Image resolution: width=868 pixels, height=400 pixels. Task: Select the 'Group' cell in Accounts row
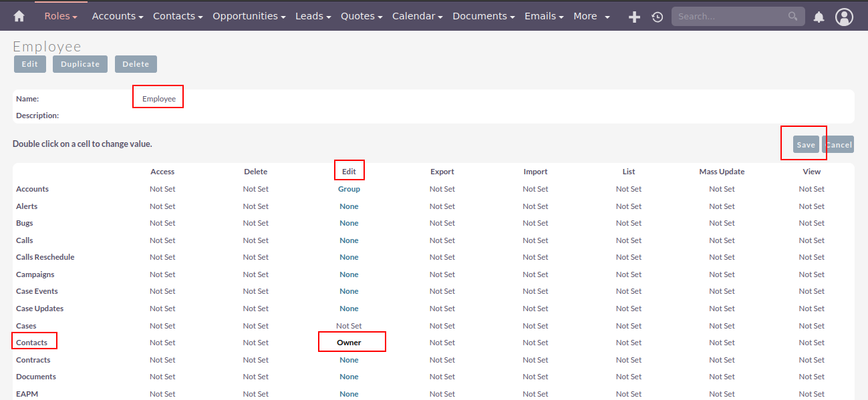tap(349, 189)
